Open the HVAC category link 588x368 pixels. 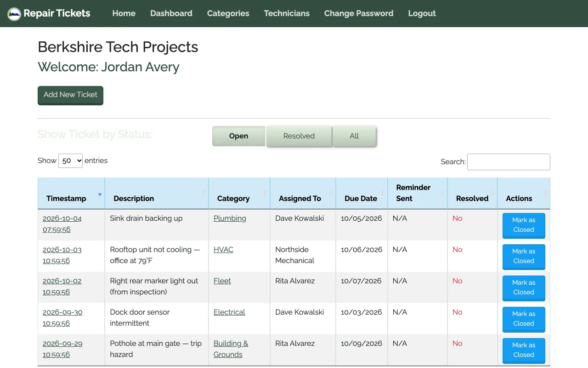(223, 250)
